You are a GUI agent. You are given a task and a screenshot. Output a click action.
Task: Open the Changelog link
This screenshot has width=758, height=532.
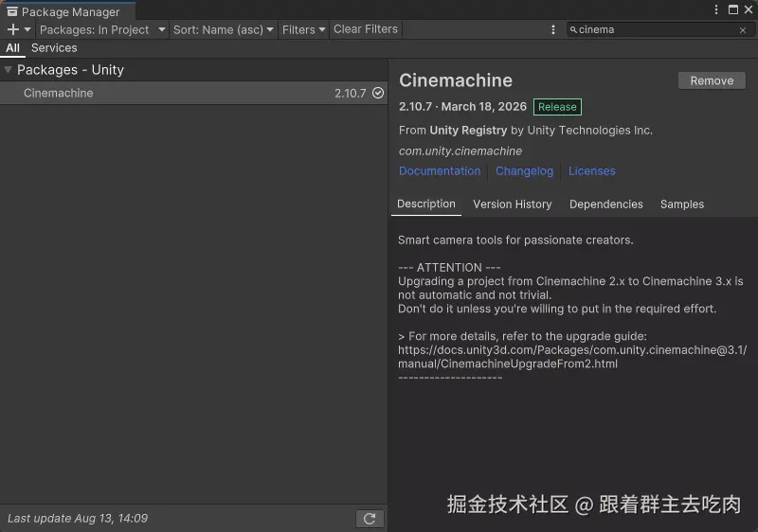(524, 171)
